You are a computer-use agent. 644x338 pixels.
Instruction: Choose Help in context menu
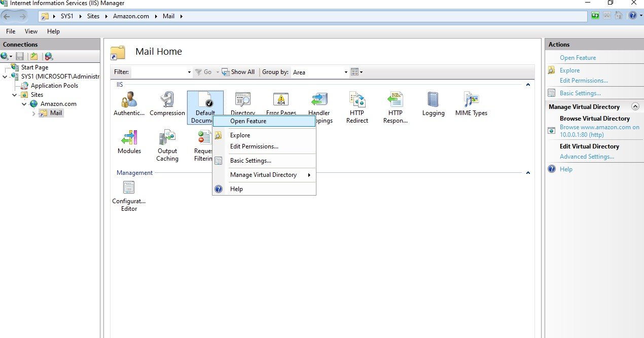click(264, 189)
